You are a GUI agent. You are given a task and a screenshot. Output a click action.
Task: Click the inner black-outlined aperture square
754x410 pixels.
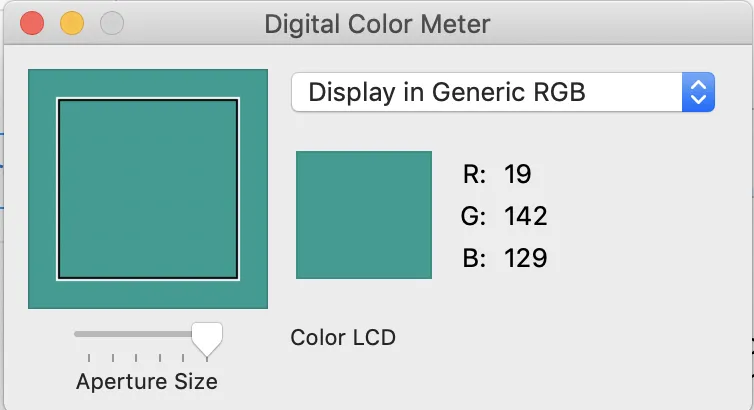click(148, 188)
